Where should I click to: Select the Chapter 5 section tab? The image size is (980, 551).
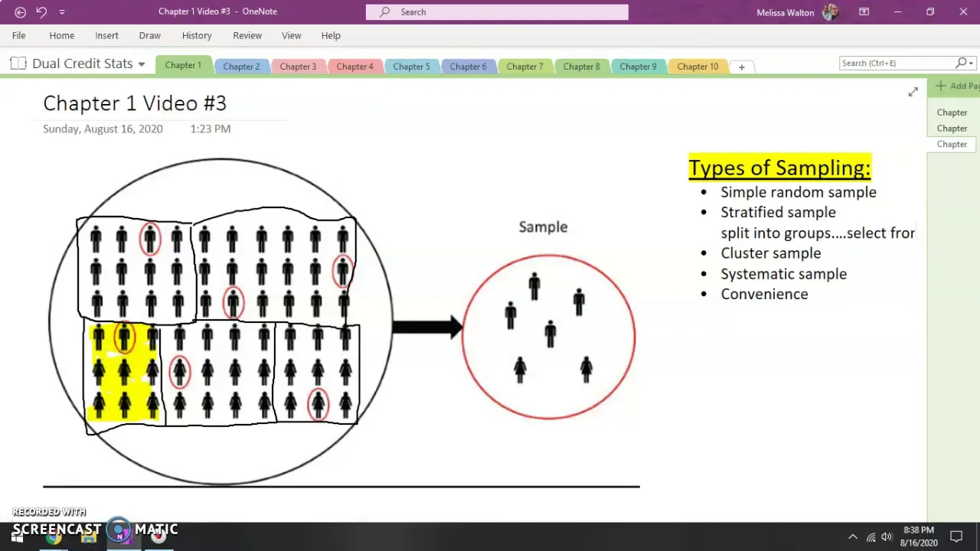tap(411, 67)
